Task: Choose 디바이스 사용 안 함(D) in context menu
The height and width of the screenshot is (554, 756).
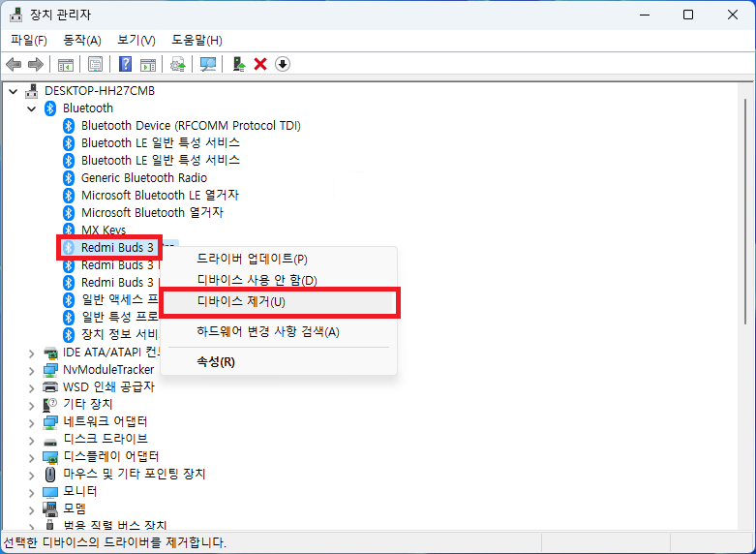Action: pos(279,280)
